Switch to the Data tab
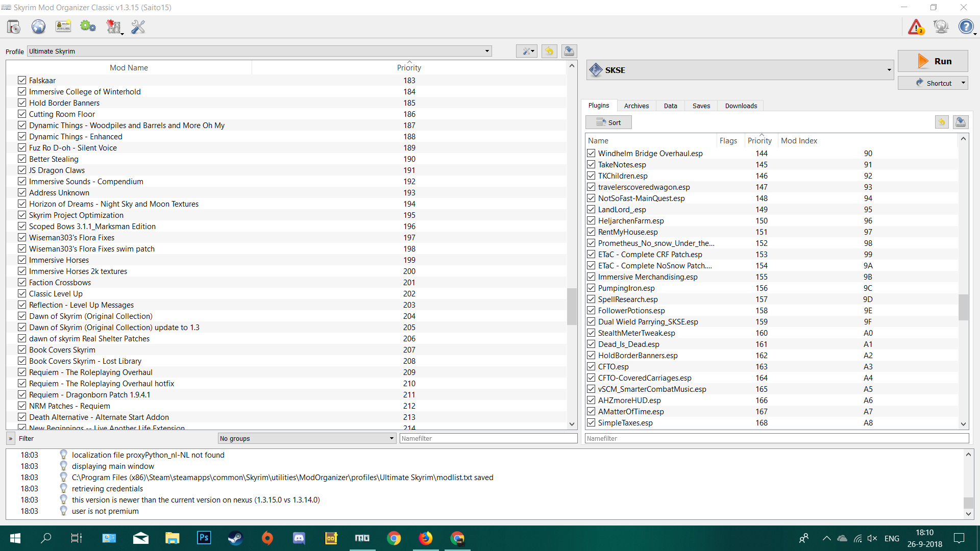Image resolution: width=980 pixels, height=551 pixels. coord(671,106)
